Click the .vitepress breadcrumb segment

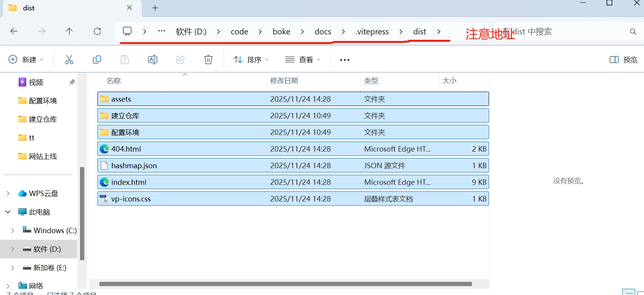(x=372, y=32)
